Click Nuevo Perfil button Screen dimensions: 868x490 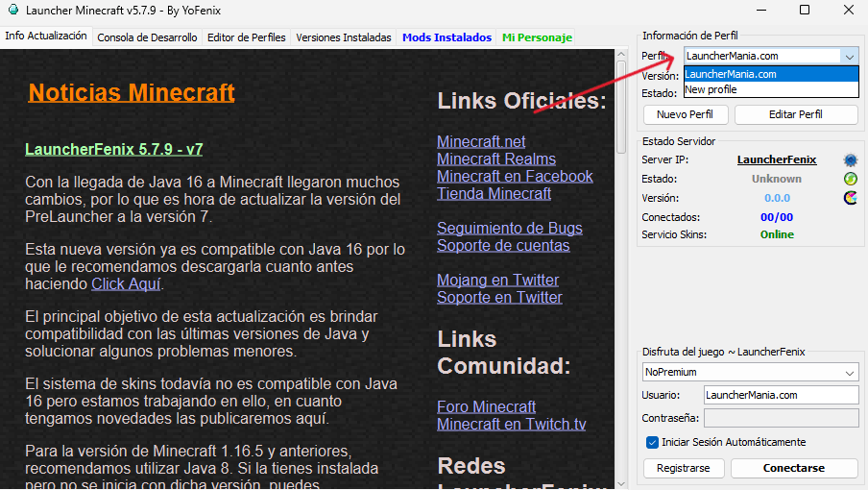click(685, 114)
